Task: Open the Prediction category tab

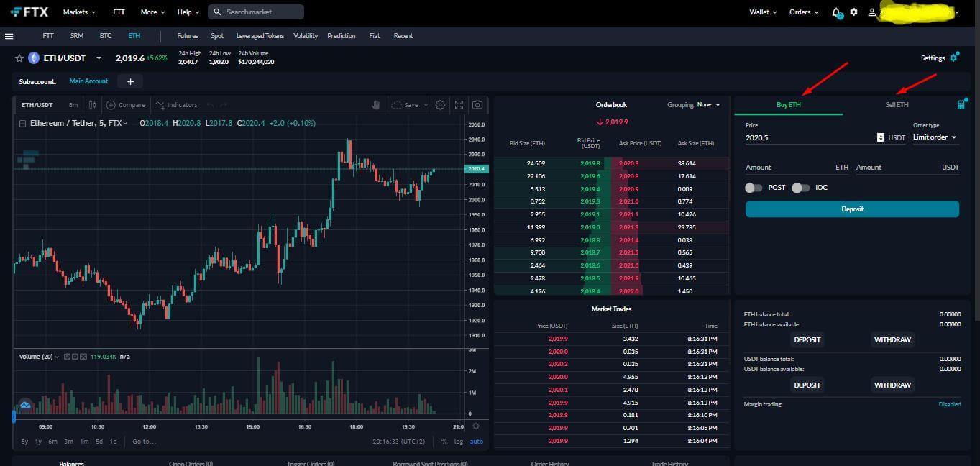Action: click(x=342, y=36)
